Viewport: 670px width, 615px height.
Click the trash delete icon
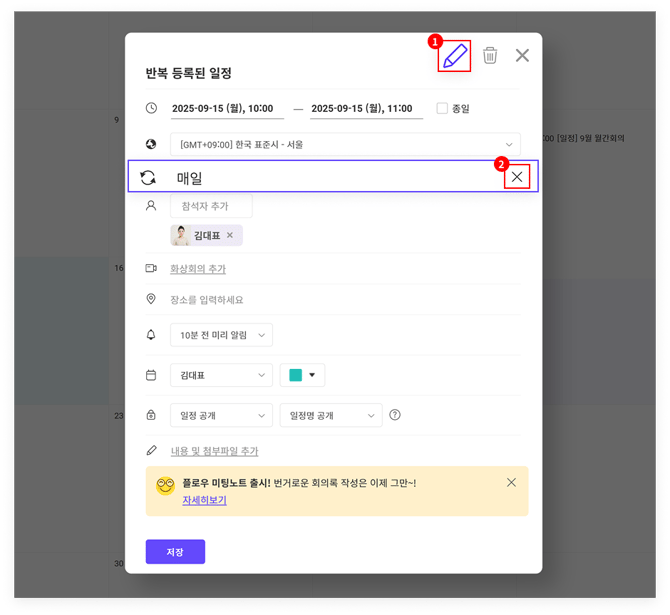coord(490,56)
